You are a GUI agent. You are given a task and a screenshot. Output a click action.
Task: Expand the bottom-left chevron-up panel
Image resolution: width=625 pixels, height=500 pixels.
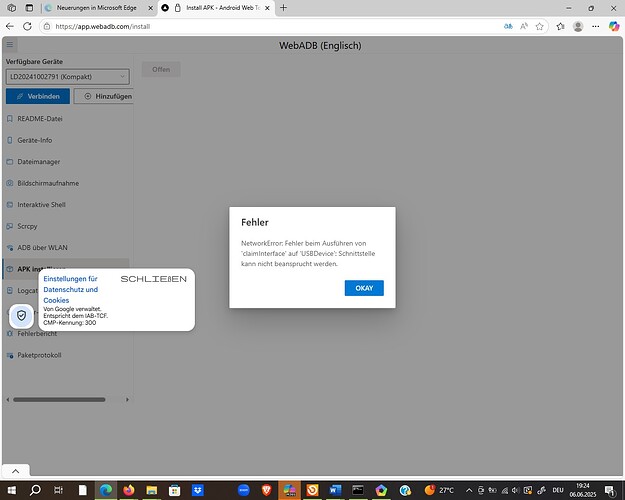[16, 471]
